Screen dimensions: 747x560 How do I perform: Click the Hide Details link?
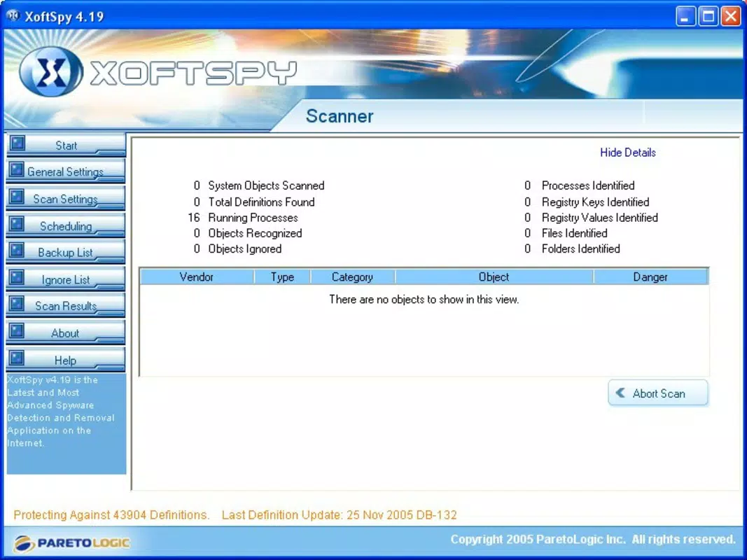(x=627, y=153)
